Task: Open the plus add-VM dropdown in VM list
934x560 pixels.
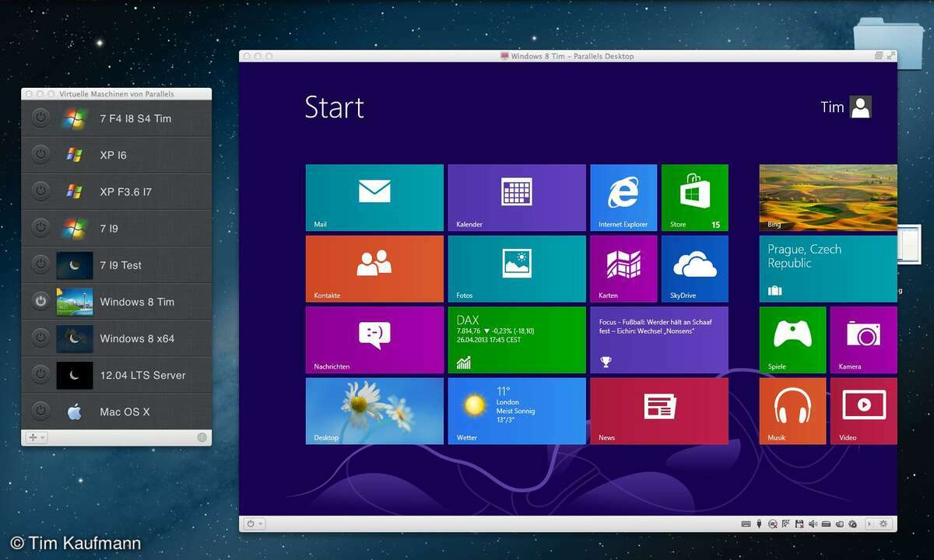Action: (x=36, y=438)
